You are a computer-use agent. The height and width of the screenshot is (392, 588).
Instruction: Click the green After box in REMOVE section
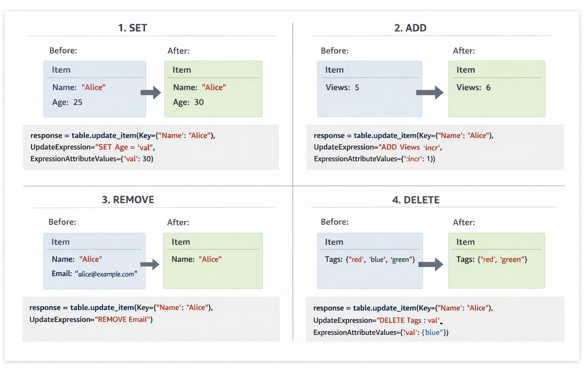pyautogui.click(x=213, y=261)
